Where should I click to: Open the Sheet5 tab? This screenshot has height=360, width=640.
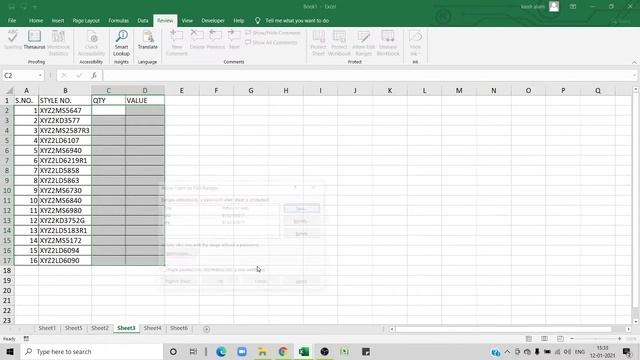[x=73, y=328]
